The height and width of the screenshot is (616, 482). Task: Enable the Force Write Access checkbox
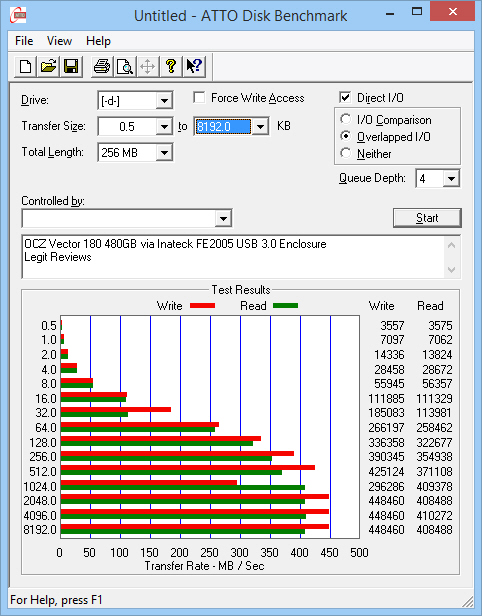pyautogui.click(x=199, y=97)
